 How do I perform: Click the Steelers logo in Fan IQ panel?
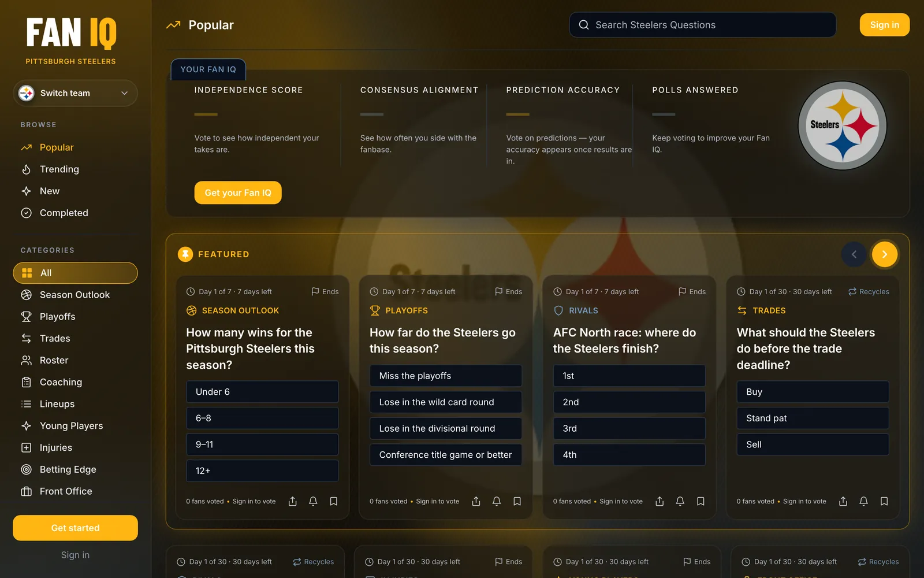(843, 125)
